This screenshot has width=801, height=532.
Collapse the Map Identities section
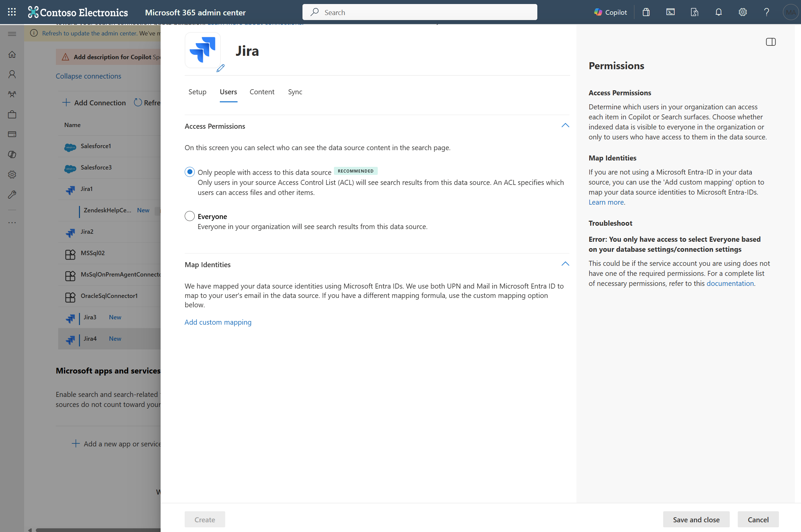point(565,264)
